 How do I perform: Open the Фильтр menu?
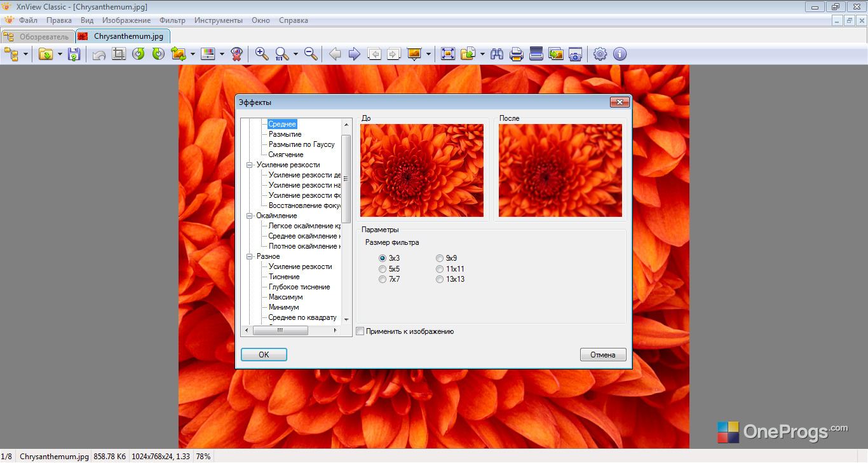173,20
